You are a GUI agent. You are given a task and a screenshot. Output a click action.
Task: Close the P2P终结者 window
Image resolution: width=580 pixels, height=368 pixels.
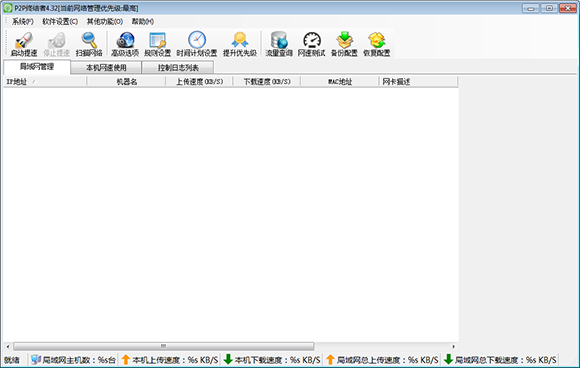(568, 8)
